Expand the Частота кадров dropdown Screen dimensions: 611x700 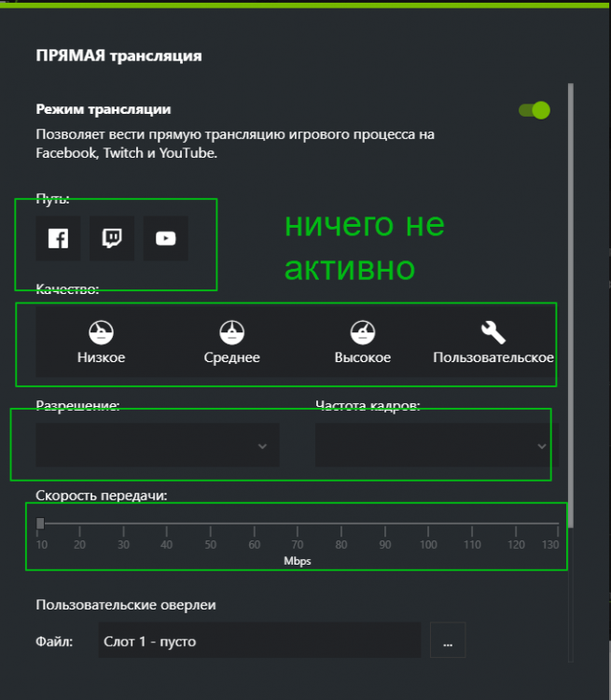[437, 445]
